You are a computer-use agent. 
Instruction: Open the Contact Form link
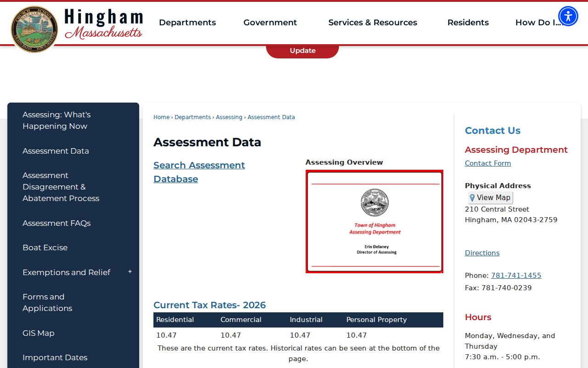click(488, 163)
